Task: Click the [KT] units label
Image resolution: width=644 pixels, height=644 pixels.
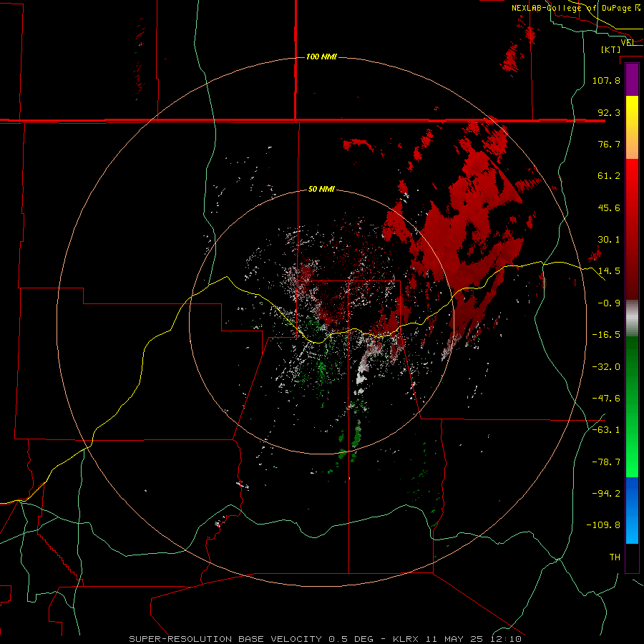Action: coord(611,49)
